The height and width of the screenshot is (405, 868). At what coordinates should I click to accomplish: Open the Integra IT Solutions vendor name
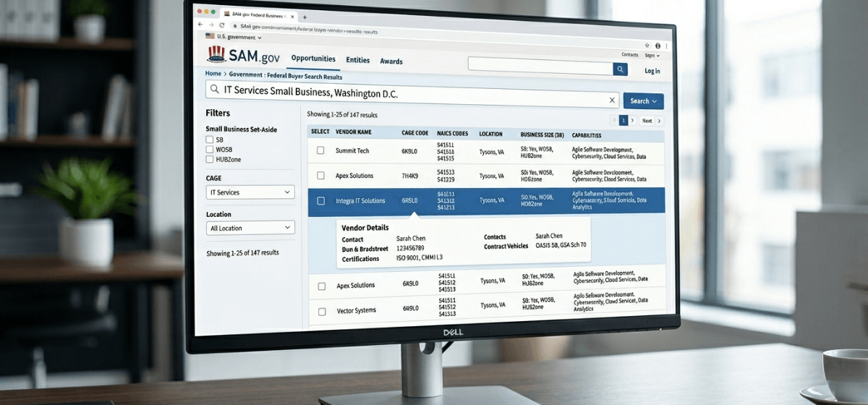pos(360,201)
